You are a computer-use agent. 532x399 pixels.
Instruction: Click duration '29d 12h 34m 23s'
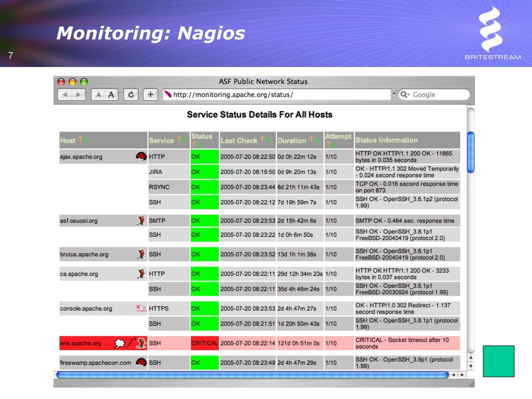[x=300, y=274]
